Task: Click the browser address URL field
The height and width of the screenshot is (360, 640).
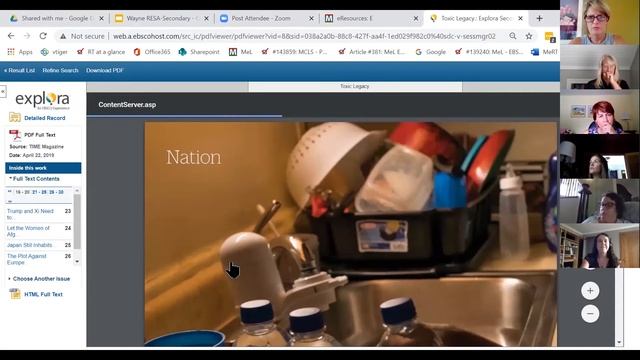Action: tap(304, 36)
